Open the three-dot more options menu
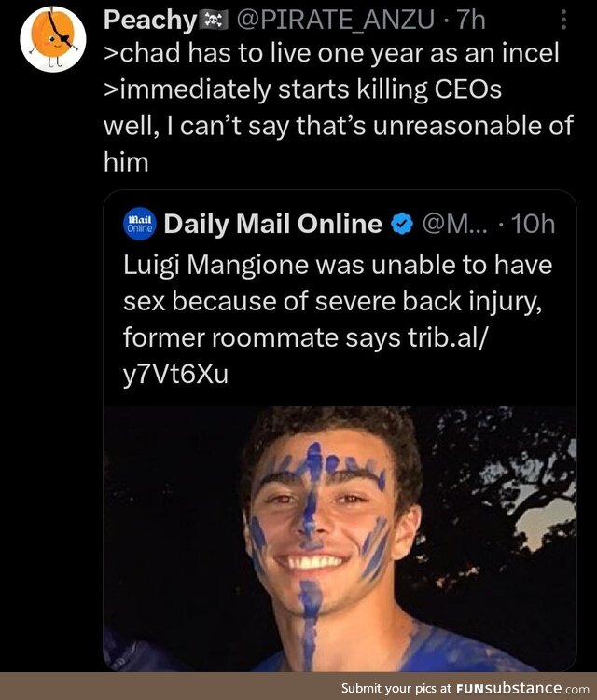Screen dimensions: 597x700 point(562,19)
